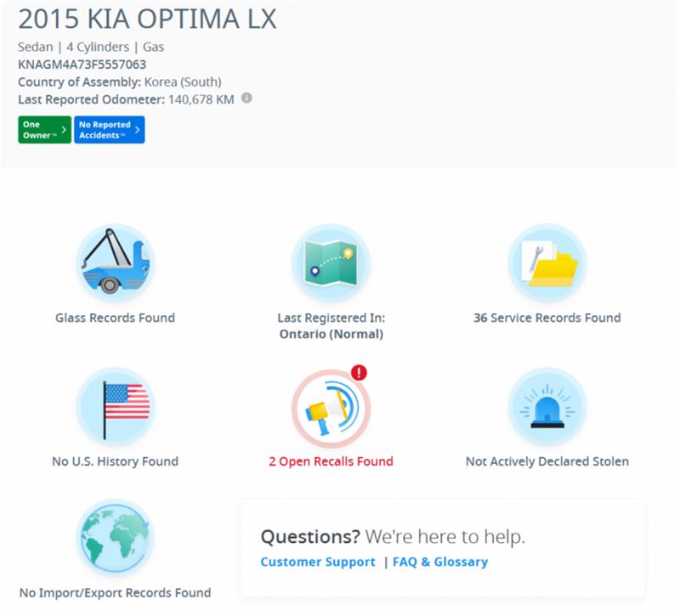Click the Glass Records Found label
Viewport: 680px width, 616px height.
[116, 318]
